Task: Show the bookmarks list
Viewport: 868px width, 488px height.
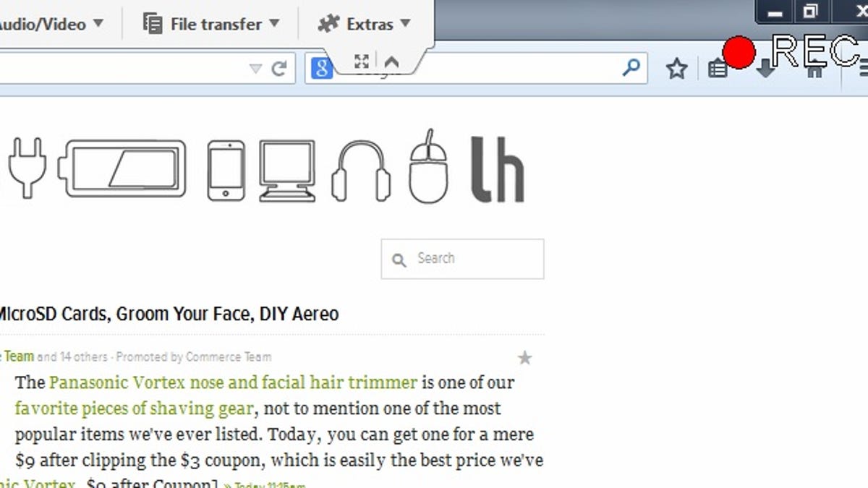Action: click(718, 69)
